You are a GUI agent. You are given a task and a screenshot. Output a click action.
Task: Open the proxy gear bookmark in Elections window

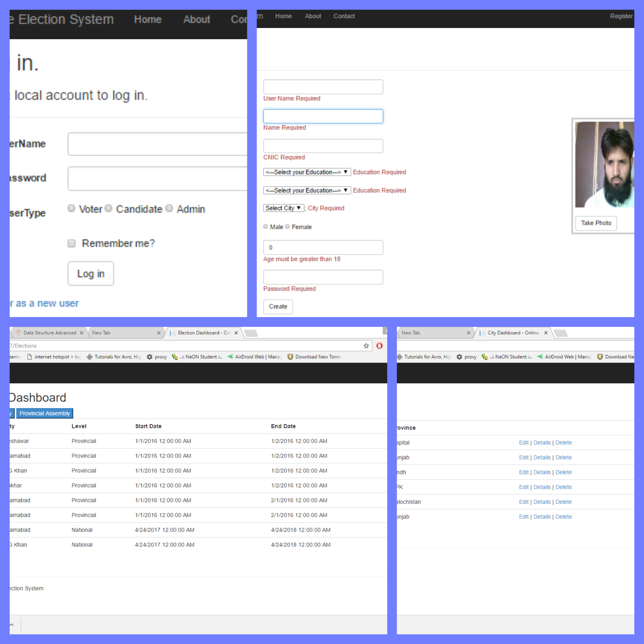(x=157, y=357)
